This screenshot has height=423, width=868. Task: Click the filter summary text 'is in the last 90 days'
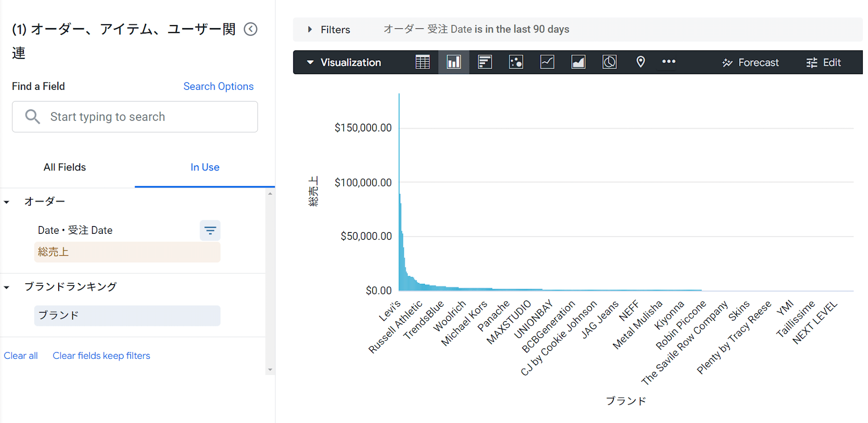(x=522, y=29)
